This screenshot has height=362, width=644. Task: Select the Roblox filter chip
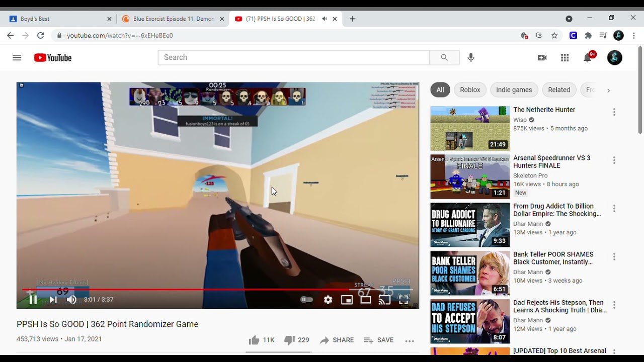pyautogui.click(x=470, y=90)
